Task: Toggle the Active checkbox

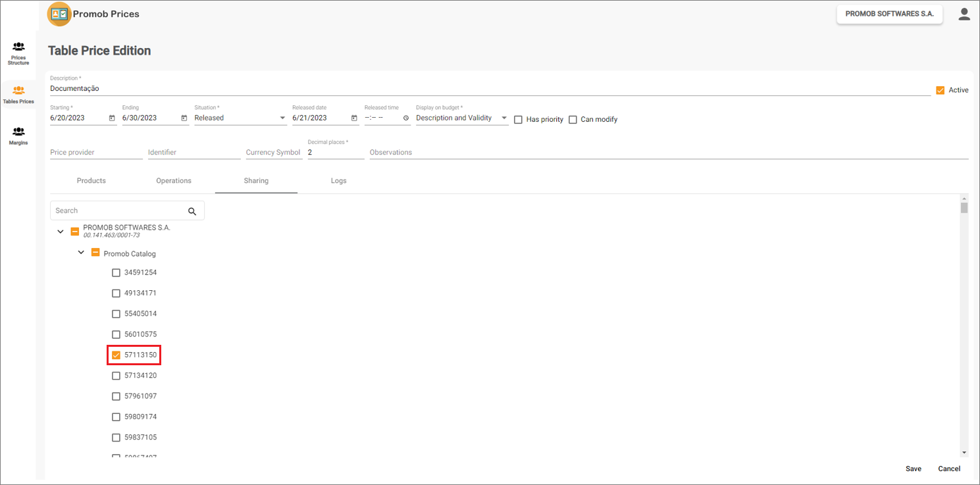Action: pyautogui.click(x=940, y=90)
